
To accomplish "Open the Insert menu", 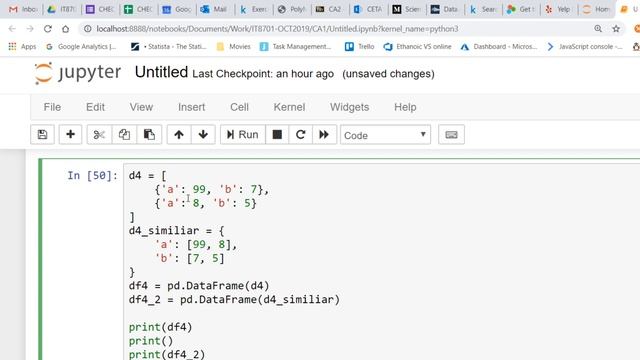I will (191, 107).
